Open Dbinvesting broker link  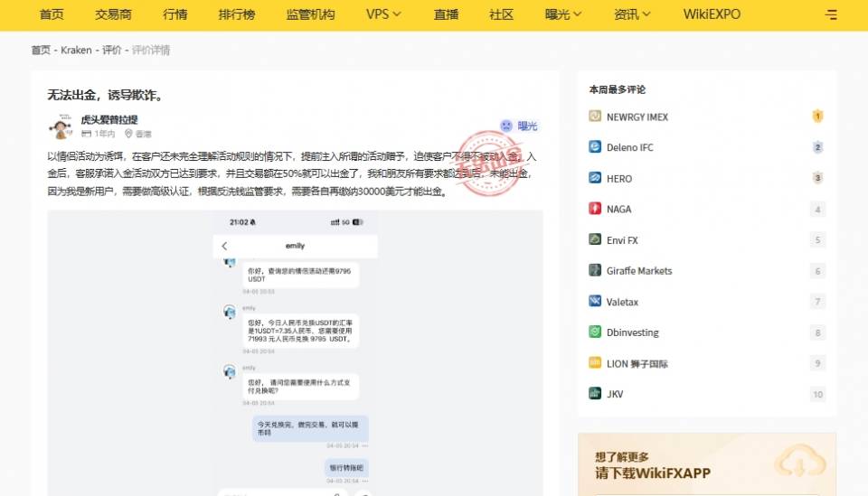tap(633, 332)
